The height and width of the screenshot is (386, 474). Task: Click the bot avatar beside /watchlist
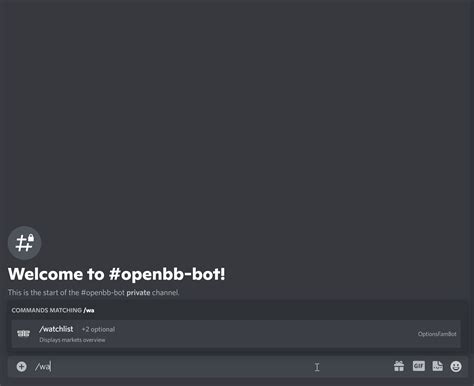[23, 333]
